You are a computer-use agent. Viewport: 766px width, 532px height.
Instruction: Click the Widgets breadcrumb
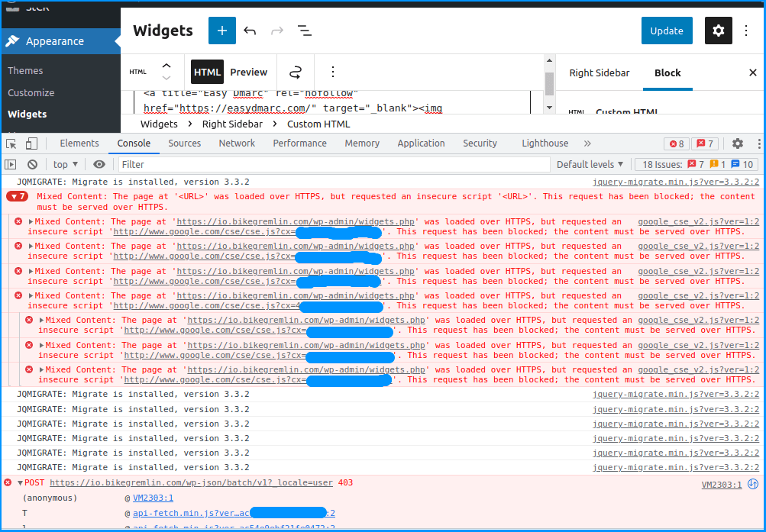point(159,124)
